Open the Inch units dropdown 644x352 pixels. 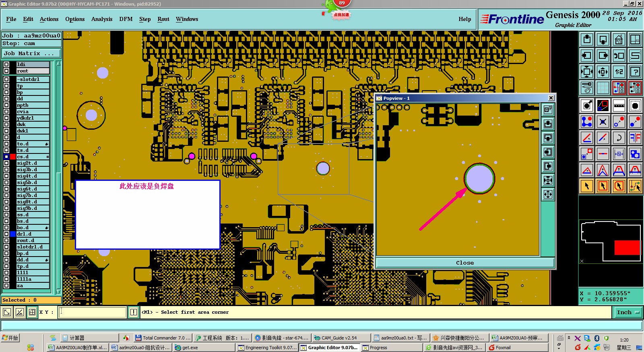627,312
